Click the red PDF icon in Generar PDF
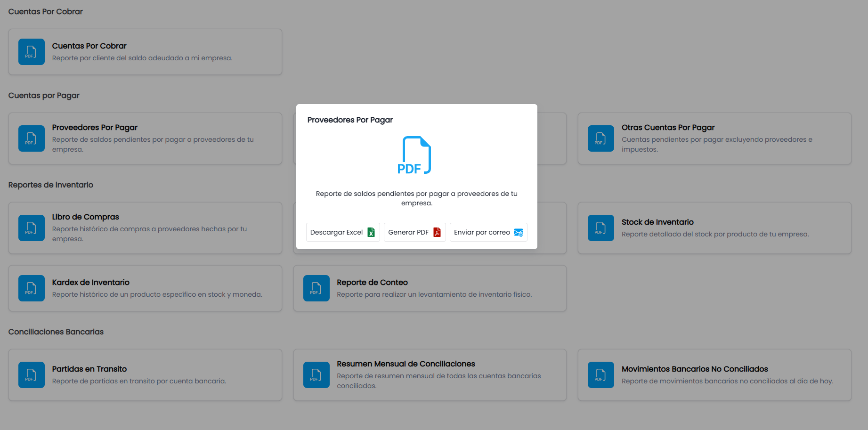 tap(437, 232)
